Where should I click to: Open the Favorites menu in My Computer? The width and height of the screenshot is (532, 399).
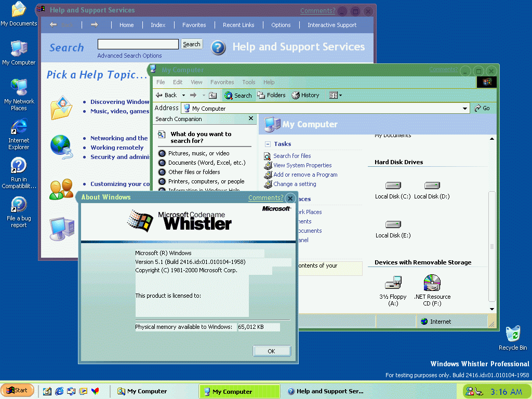tap(222, 82)
